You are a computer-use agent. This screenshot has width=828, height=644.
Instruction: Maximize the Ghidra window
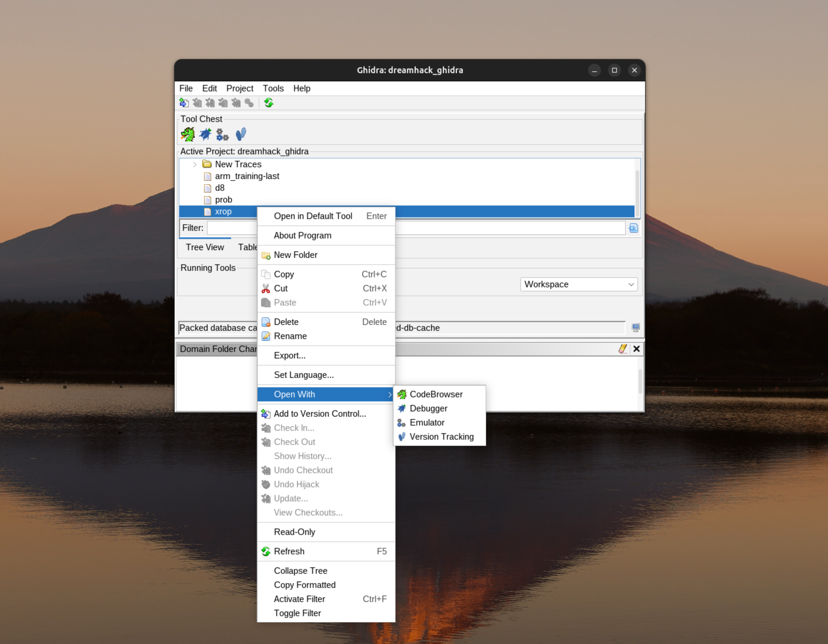pyautogui.click(x=614, y=70)
